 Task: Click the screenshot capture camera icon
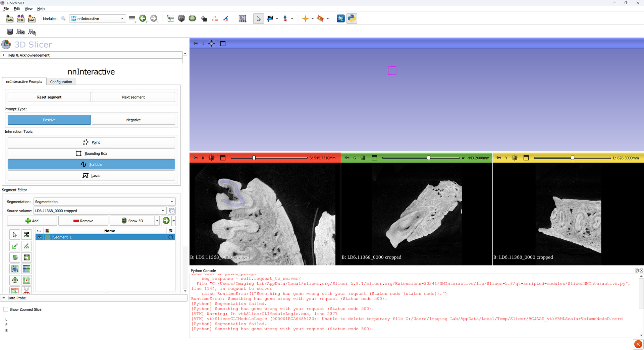[10, 32]
